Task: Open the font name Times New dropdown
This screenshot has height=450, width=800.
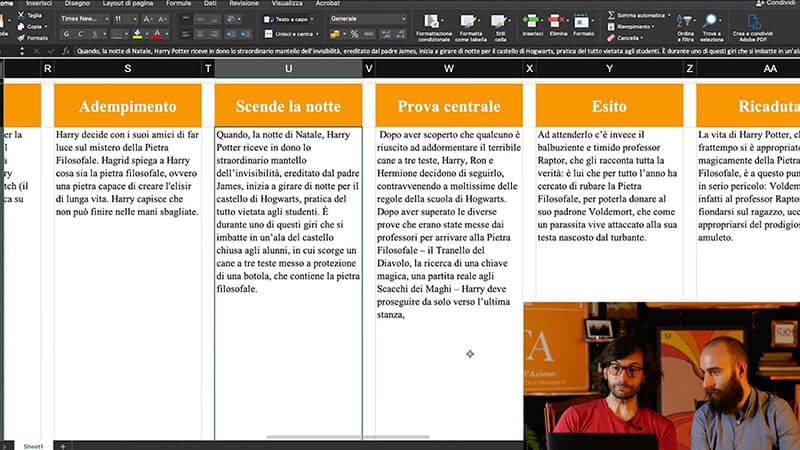Action: click(107, 19)
